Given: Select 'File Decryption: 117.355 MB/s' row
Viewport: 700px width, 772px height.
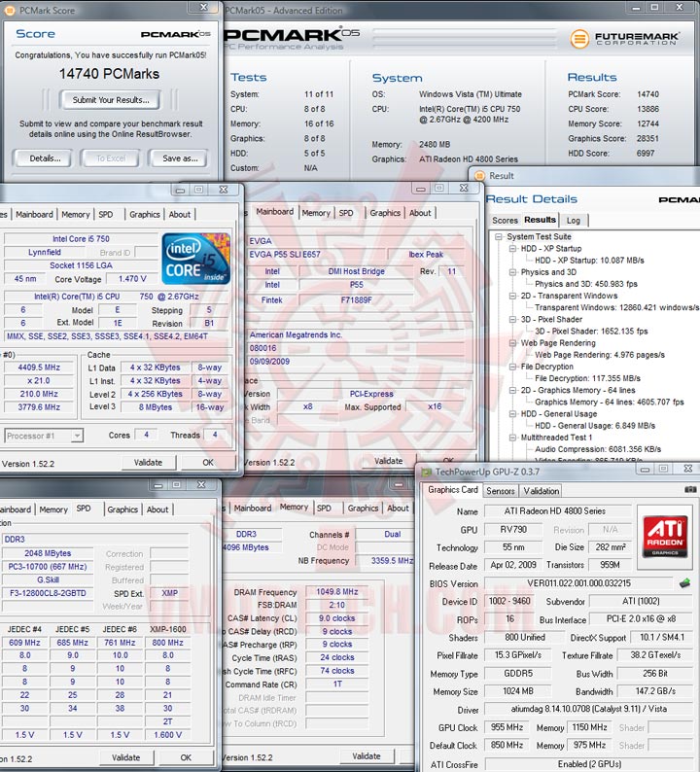Looking at the screenshot, I should tap(587, 378).
